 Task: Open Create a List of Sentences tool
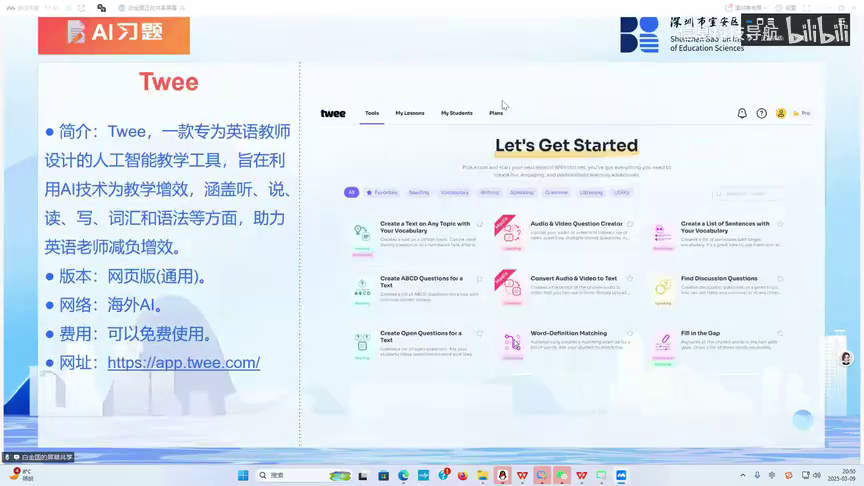point(725,227)
